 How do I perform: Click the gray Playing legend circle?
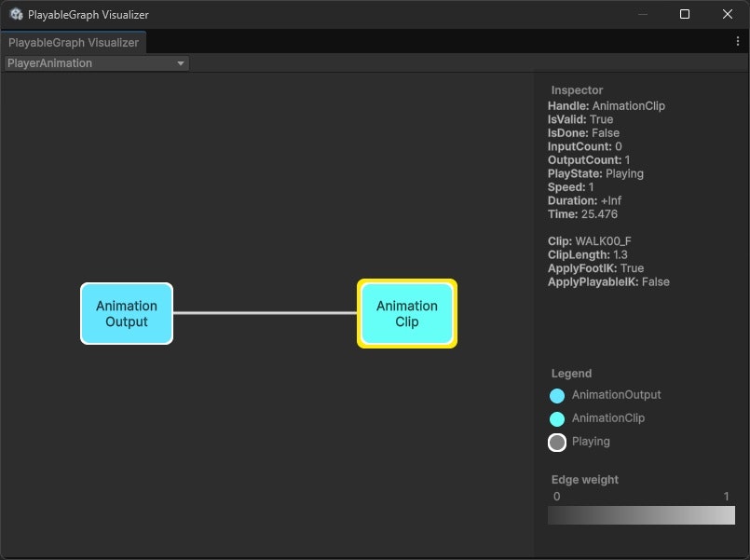pyautogui.click(x=557, y=442)
